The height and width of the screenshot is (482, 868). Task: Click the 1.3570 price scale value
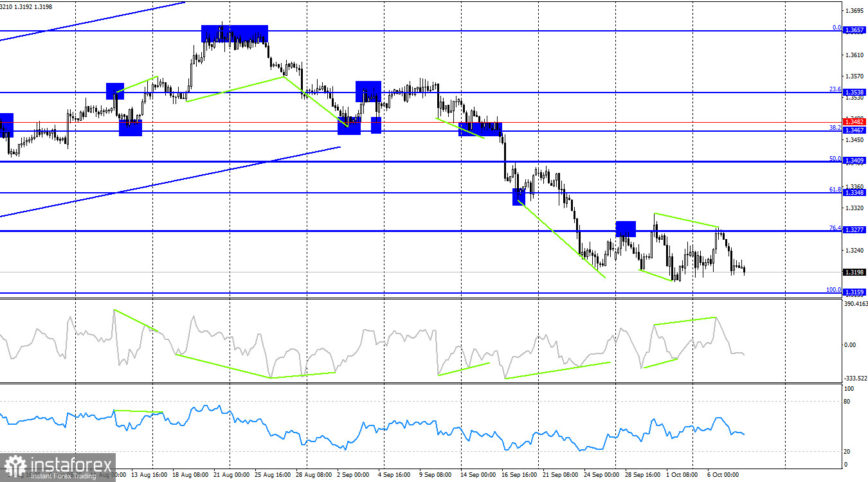point(854,76)
